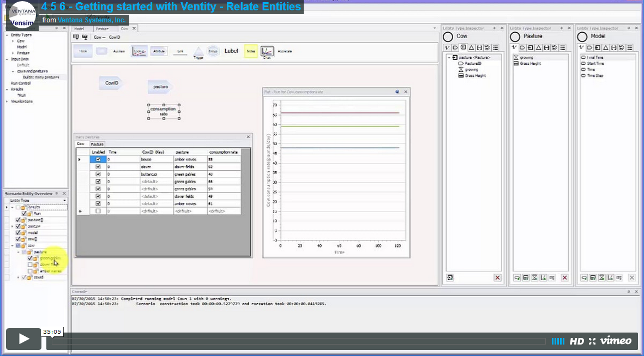Select the Auxiliary tool
Image resolution: width=644 pixels, height=356 pixels.
click(119, 51)
